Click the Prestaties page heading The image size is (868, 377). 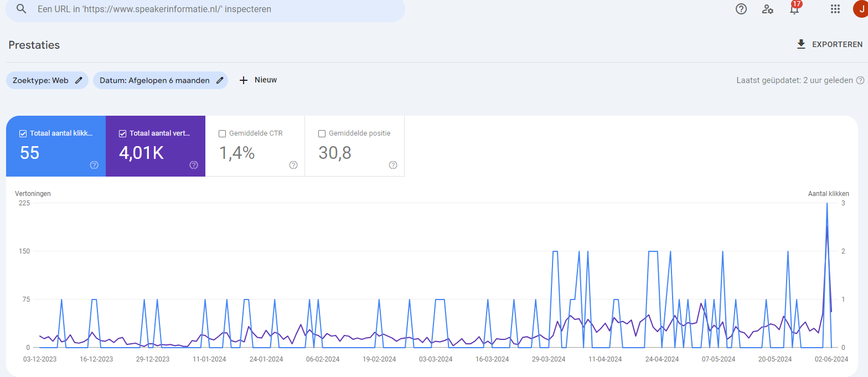click(34, 45)
